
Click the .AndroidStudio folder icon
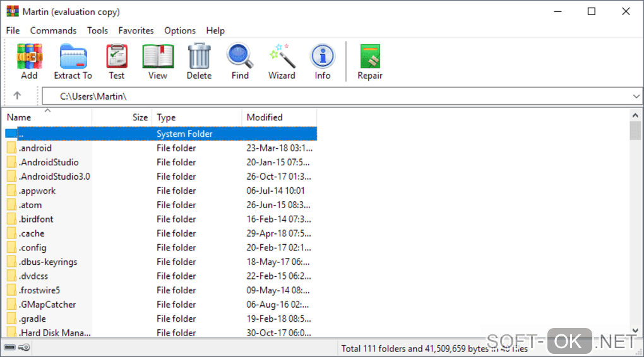pos(11,162)
